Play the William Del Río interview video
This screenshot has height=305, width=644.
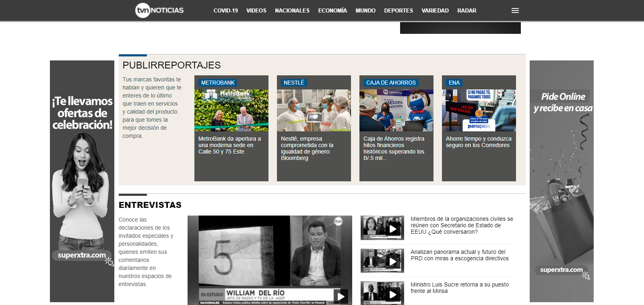[270, 260]
